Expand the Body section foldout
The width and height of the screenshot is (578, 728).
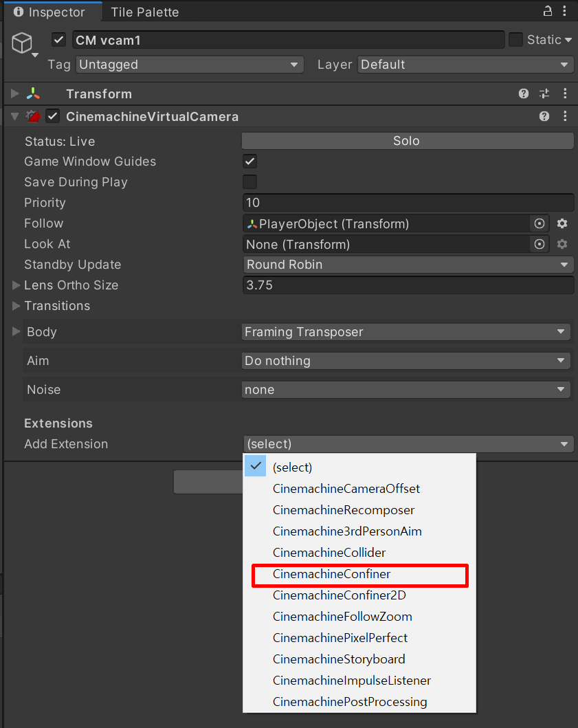pyautogui.click(x=16, y=331)
